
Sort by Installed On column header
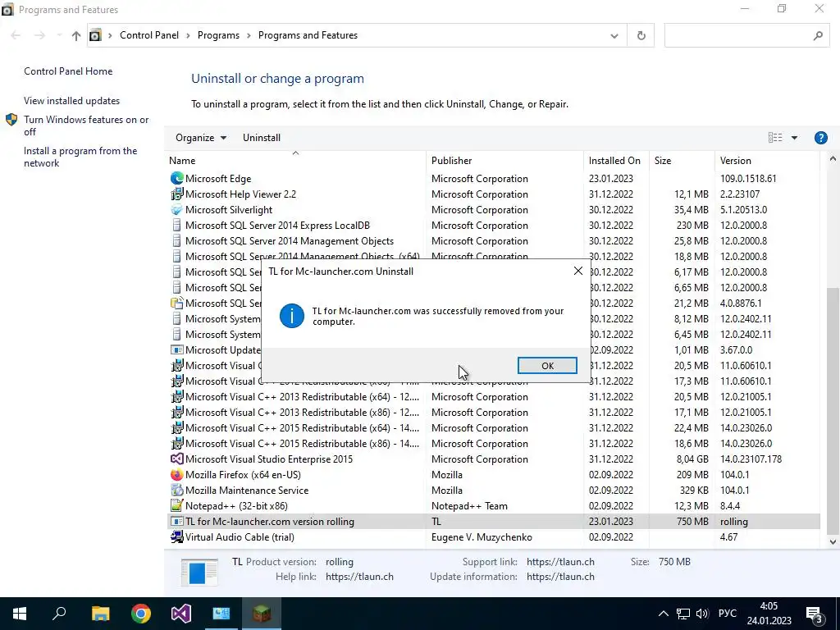click(616, 160)
